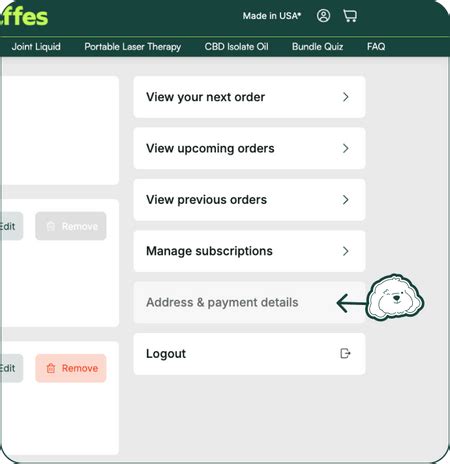Click the greyed-out Remove button
This screenshot has width=450, height=464.
71,226
